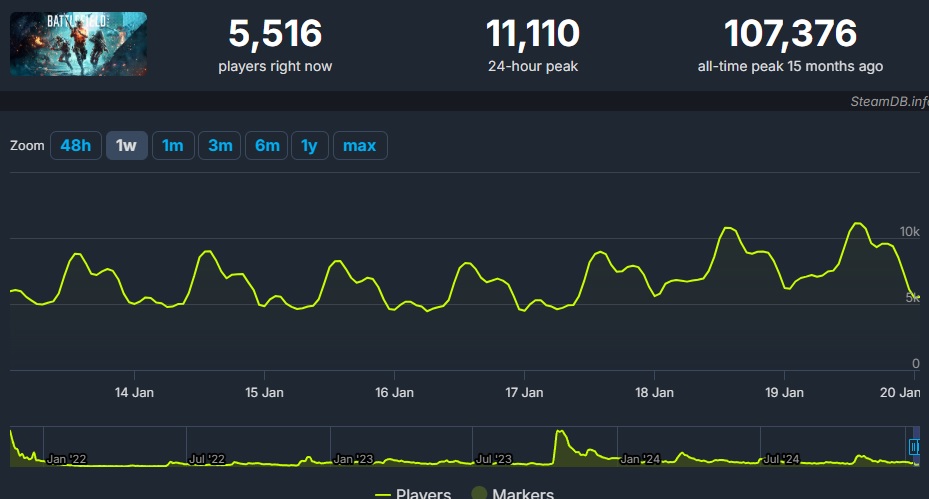Select the 1w zoom range
The height and width of the screenshot is (499, 929).
[126, 146]
